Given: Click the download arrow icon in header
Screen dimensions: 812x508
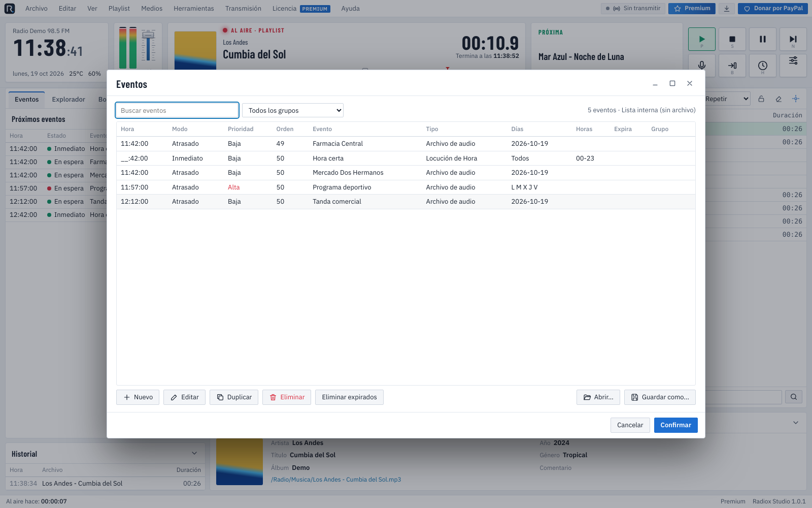Looking at the screenshot, I should pyautogui.click(x=727, y=9).
